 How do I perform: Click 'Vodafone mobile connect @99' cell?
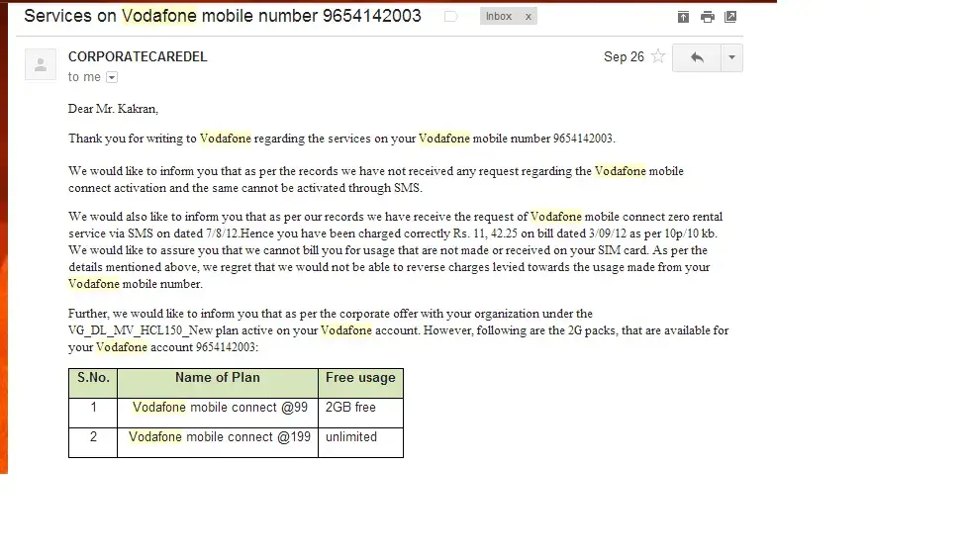click(218, 413)
